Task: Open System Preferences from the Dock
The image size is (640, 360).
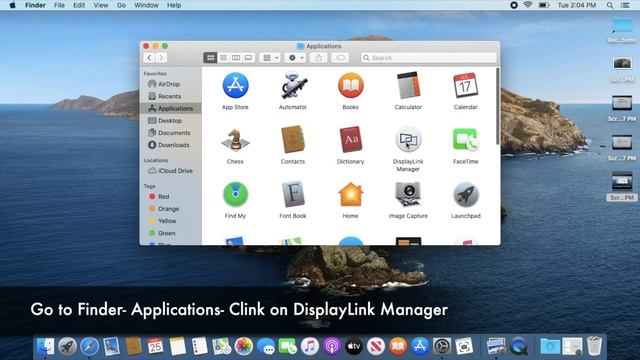Action: 442,347
